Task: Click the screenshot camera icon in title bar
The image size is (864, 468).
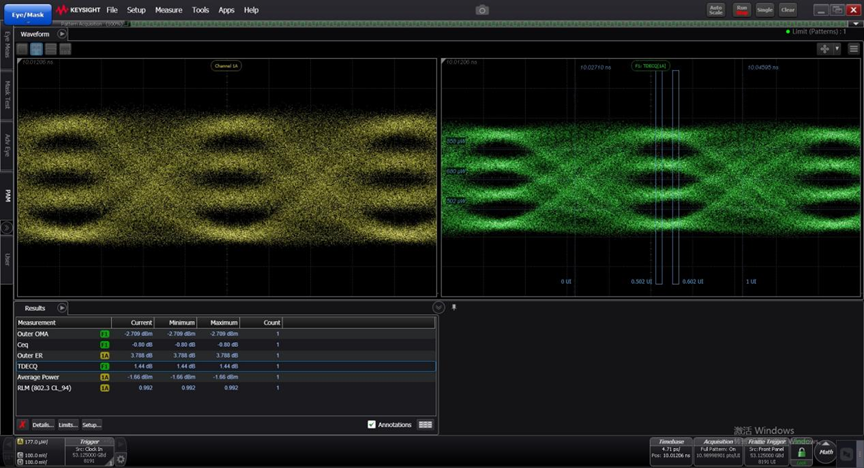Action: (482, 10)
